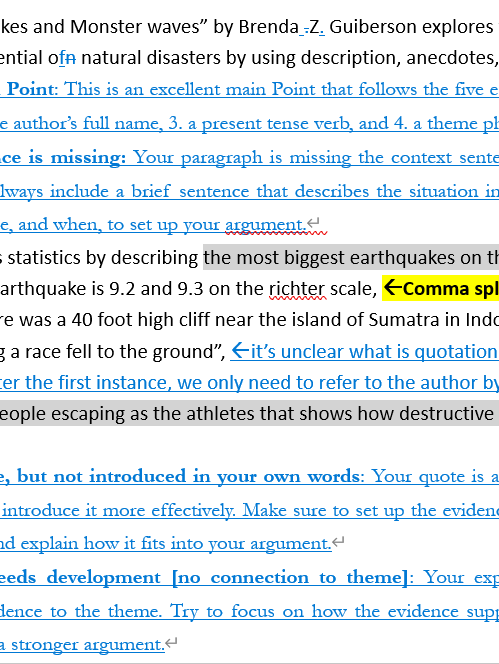Click gray highlighted "people escaping as the athletes"

pyautogui.click(x=127, y=414)
